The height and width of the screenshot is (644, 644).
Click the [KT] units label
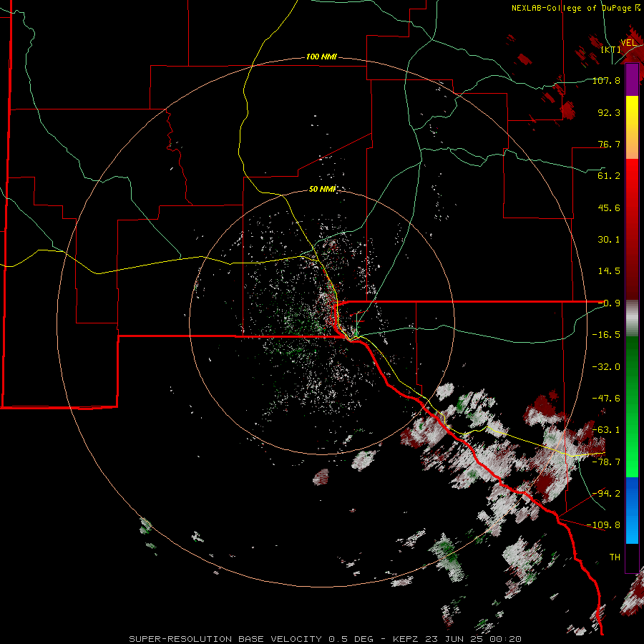[x=611, y=49]
